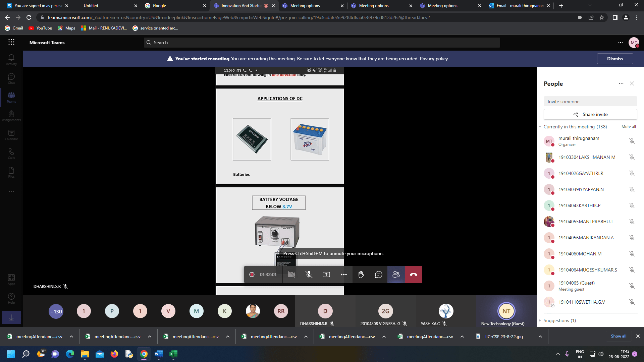Image resolution: width=644 pixels, height=362 pixels.
Task: Dismiss the recording notification banner
Action: click(x=615, y=59)
